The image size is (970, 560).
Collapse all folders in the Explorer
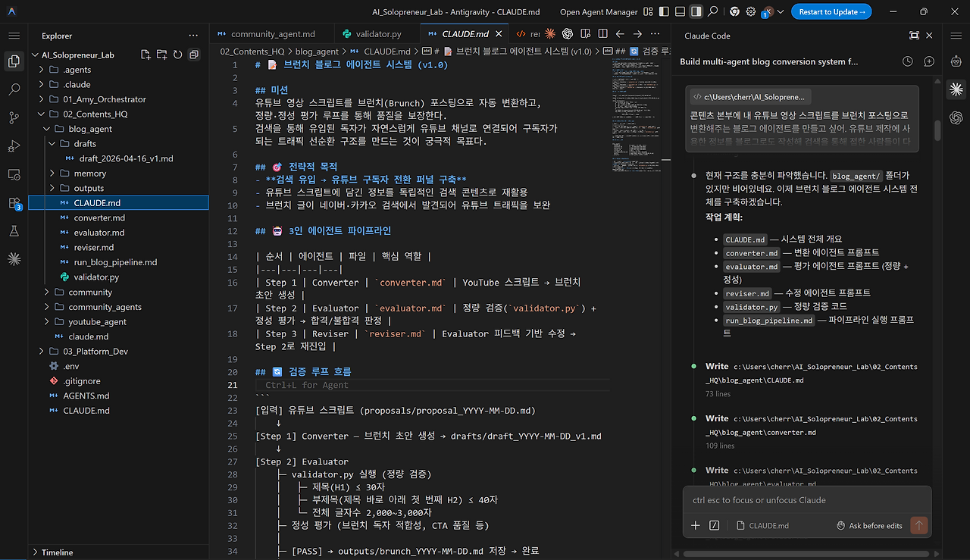pos(194,55)
